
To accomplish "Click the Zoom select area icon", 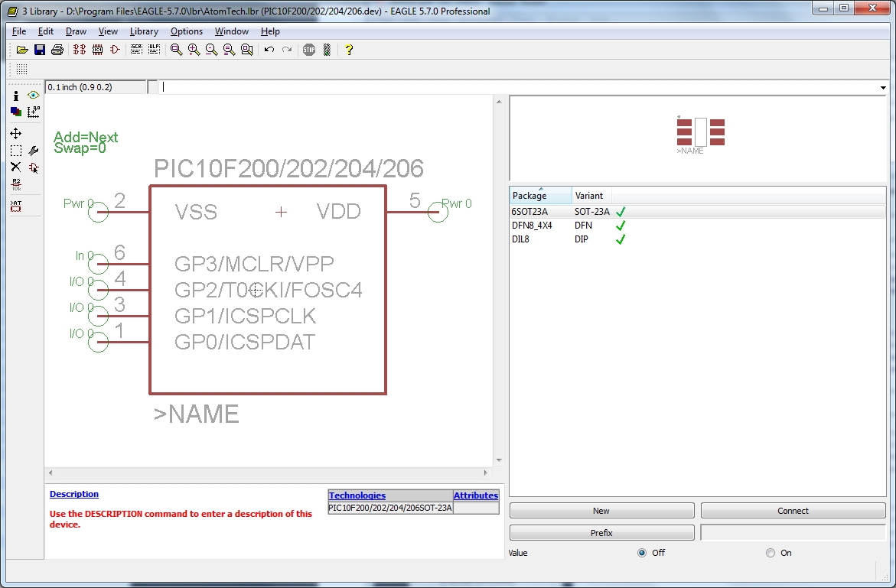I will 247,50.
